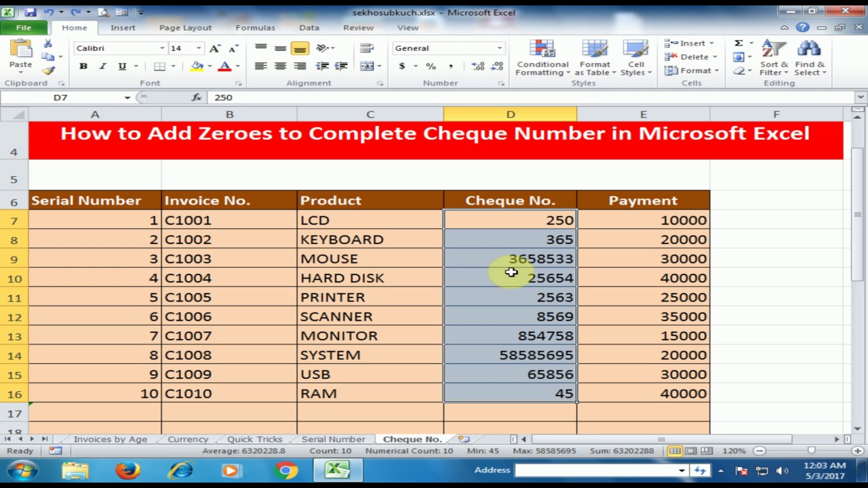This screenshot has width=868, height=488.
Task: Click the Format cells button
Action: (692, 70)
